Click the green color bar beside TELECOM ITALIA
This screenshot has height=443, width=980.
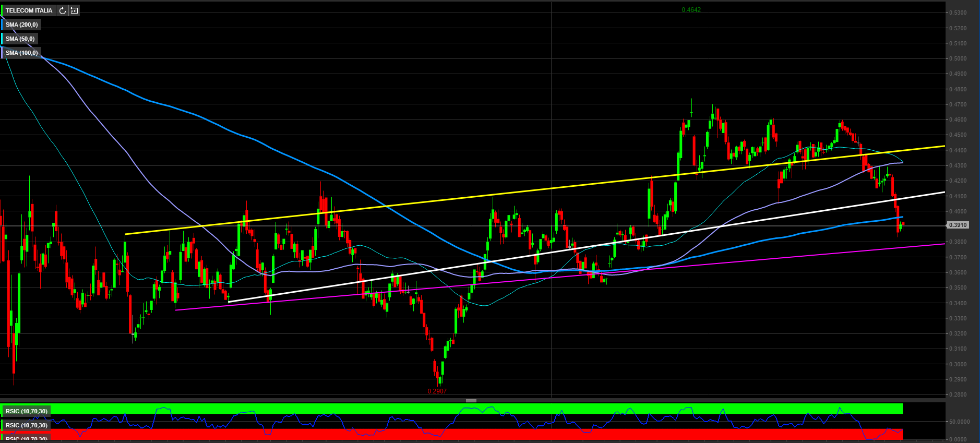(2, 10)
